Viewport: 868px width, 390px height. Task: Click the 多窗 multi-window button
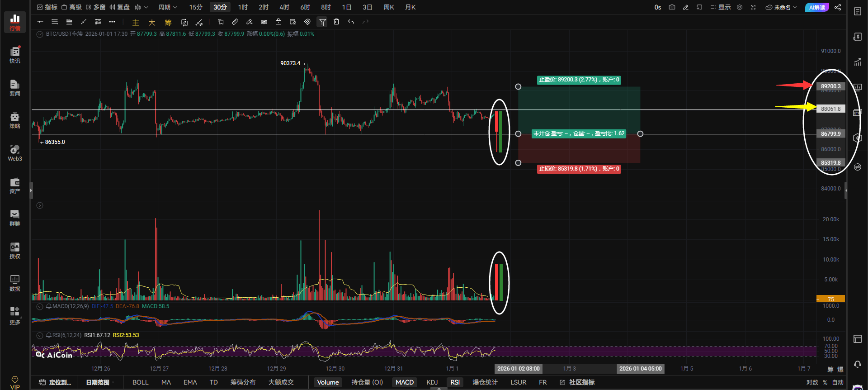click(x=95, y=7)
